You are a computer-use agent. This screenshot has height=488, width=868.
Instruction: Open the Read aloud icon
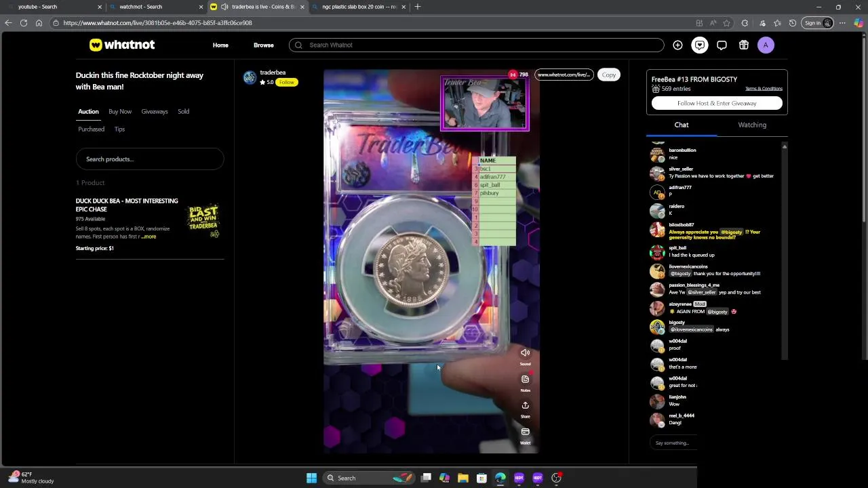click(x=713, y=23)
